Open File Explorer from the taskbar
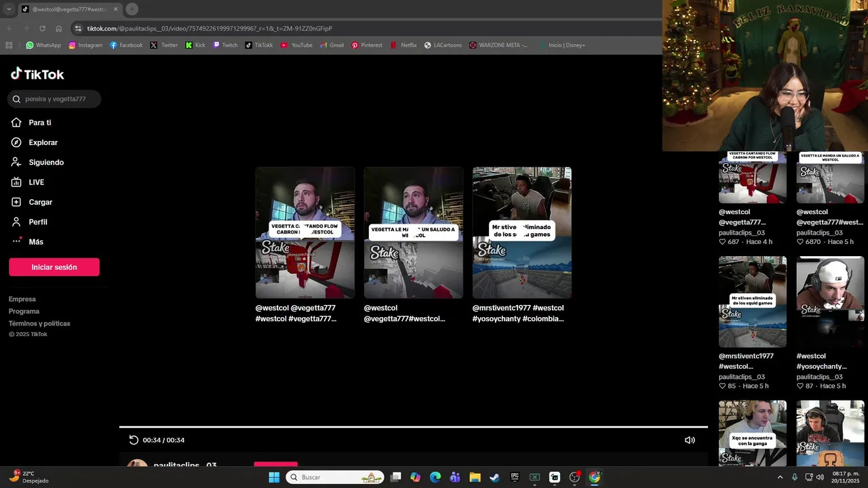This screenshot has height=488, width=868. click(475, 477)
